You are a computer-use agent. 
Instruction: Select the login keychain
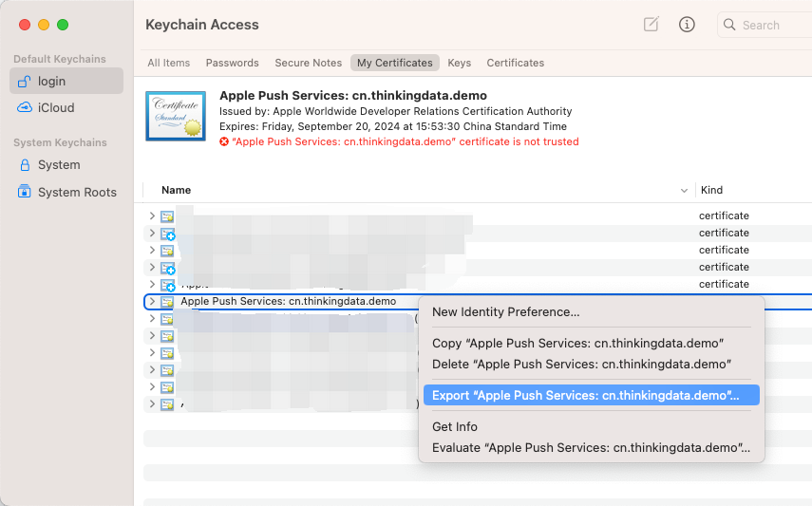click(66, 81)
